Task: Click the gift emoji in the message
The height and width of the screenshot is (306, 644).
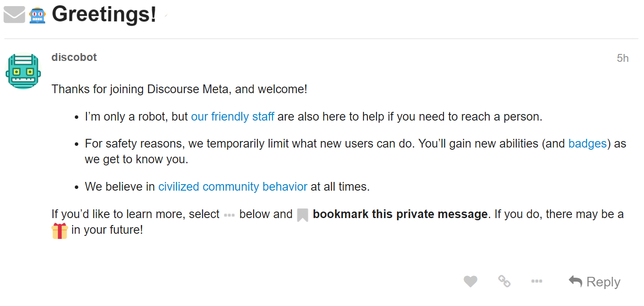Action: pyautogui.click(x=60, y=231)
